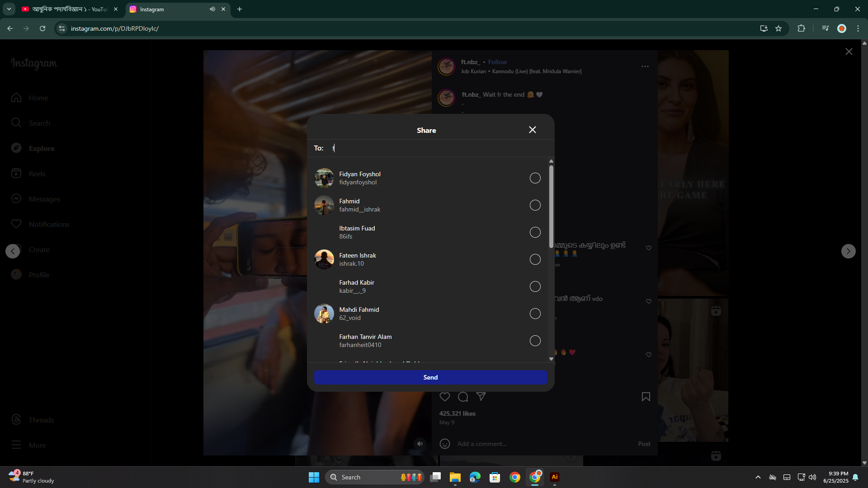The height and width of the screenshot is (488, 868).
Task: Click the recipient list scrollbar
Action: [551, 206]
